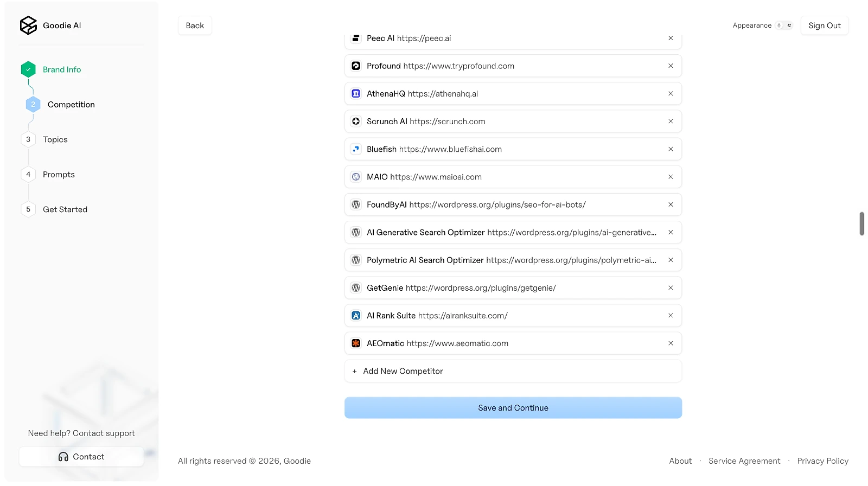
Task: Click the Back button
Action: (x=195, y=25)
